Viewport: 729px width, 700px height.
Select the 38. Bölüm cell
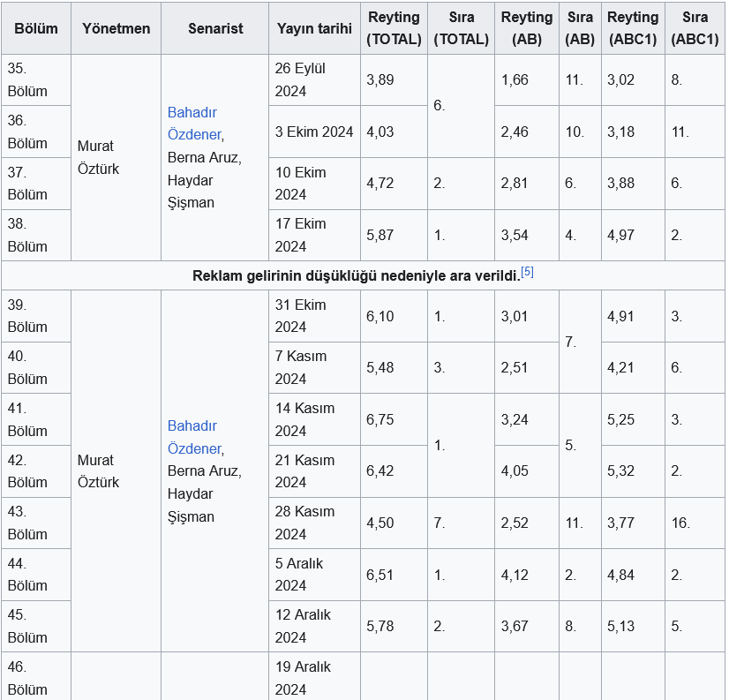pos(36,236)
